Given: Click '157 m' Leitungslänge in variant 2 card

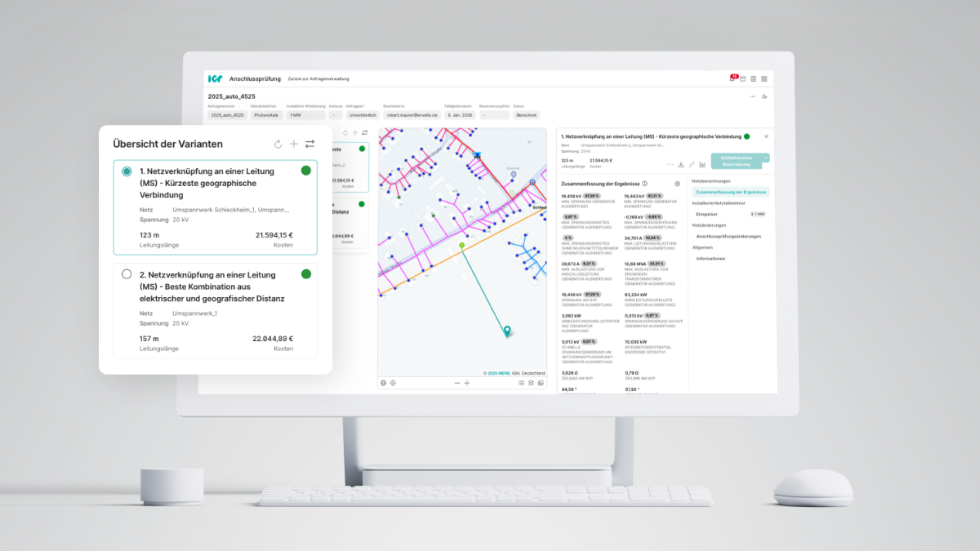Looking at the screenshot, I should [x=149, y=339].
